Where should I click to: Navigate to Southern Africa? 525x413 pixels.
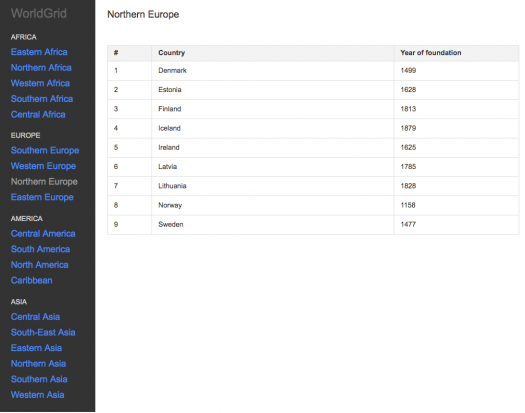click(42, 99)
